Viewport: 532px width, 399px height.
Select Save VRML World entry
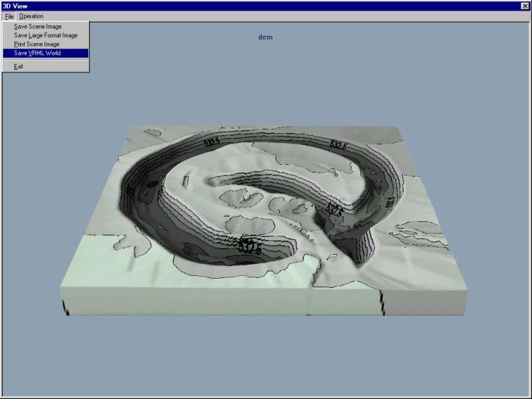pyautogui.click(x=37, y=53)
